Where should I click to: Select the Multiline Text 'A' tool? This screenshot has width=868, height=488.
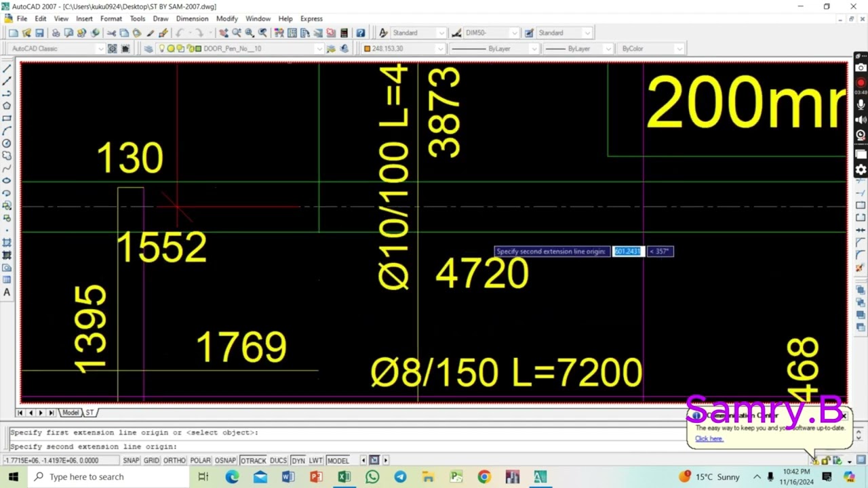7,292
